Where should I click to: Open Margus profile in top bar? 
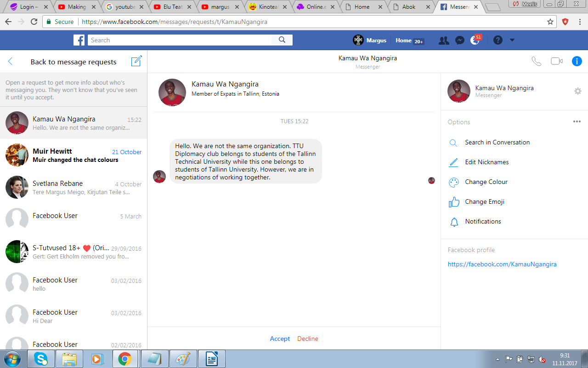pyautogui.click(x=370, y=40)
